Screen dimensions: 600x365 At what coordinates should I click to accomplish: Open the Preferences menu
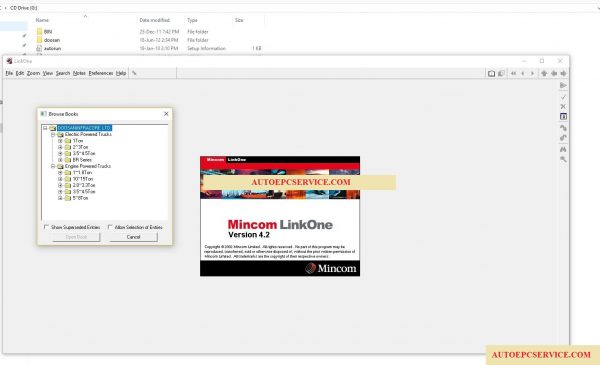101,73
